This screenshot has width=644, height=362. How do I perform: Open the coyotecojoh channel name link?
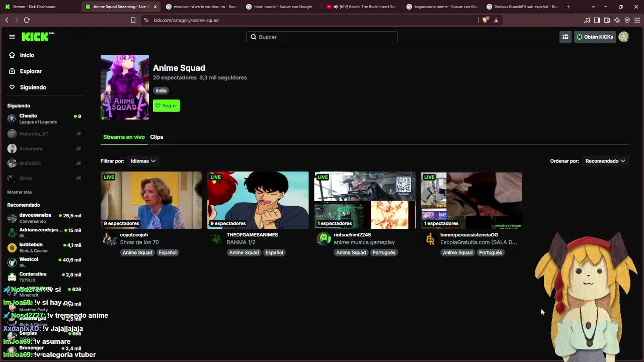(134, 235)
